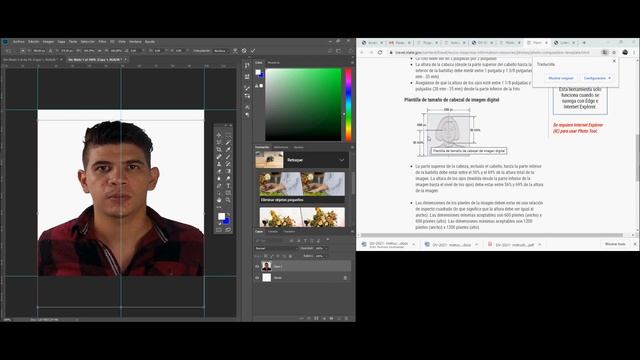Switch to the Muestras tab
The image size is (640, 360).
[273, 62]
